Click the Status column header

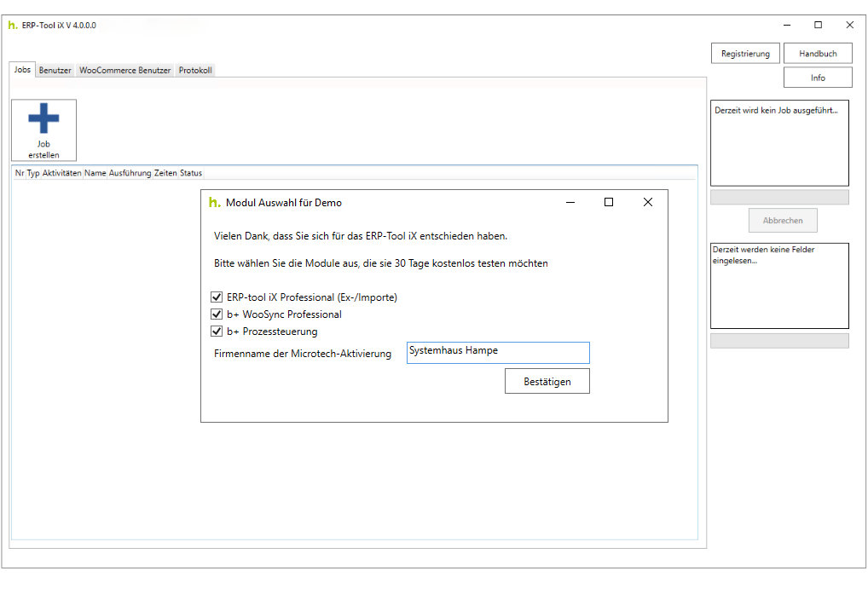pos(192,173)
